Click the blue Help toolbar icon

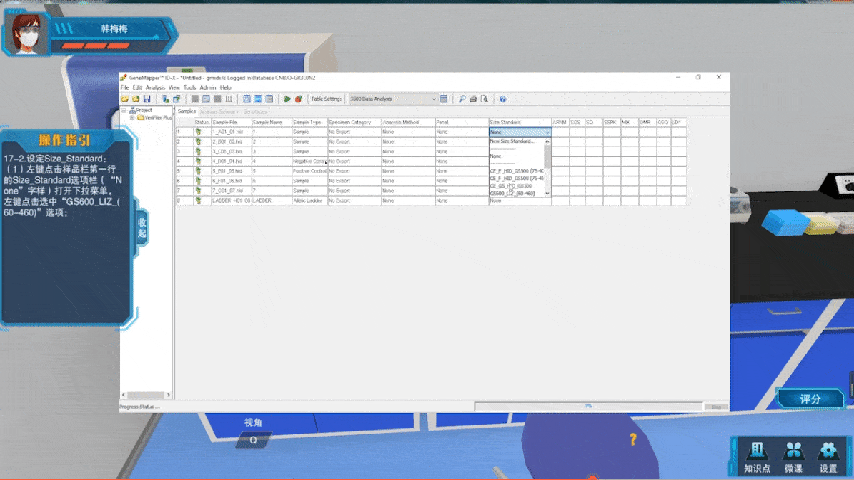click(503, 99)
